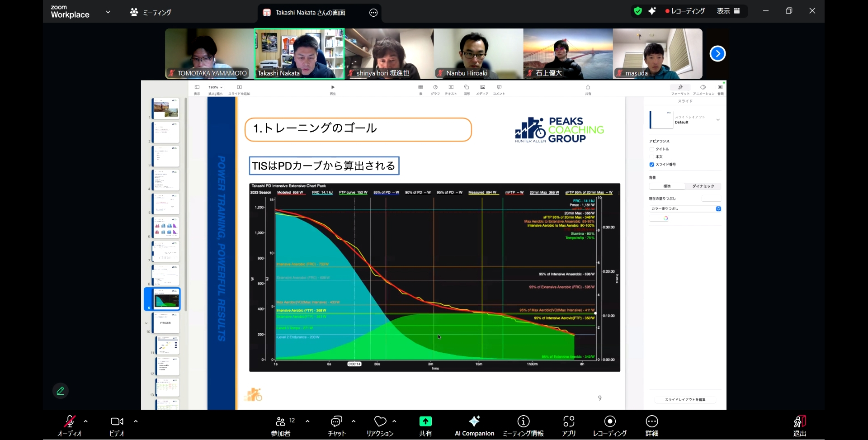868x440 pixels.
Task: Expand the スライドレイアウト Default dropdown
Action: pos(718,119)
